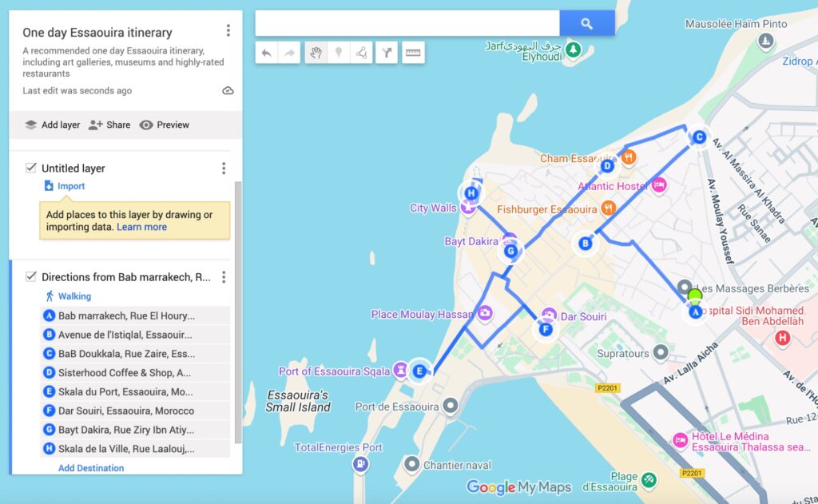The width and height of the screenshot is (818, 504).
Task: Click Add Destination
Action: coord(91,468)
